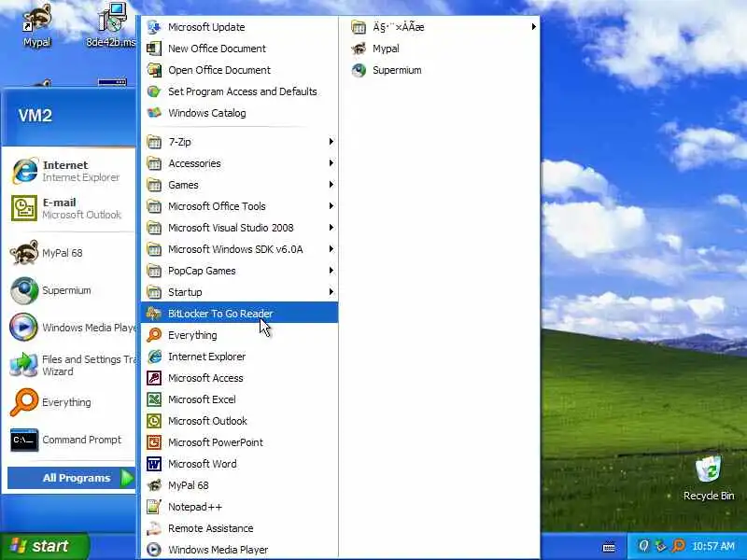747x560 pixels.
Task: Expand the garbled-name folder in submenu
Action: [439, 27]
